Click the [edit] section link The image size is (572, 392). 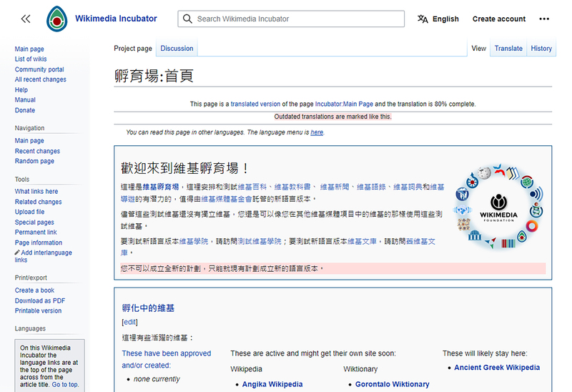[129, 322]
